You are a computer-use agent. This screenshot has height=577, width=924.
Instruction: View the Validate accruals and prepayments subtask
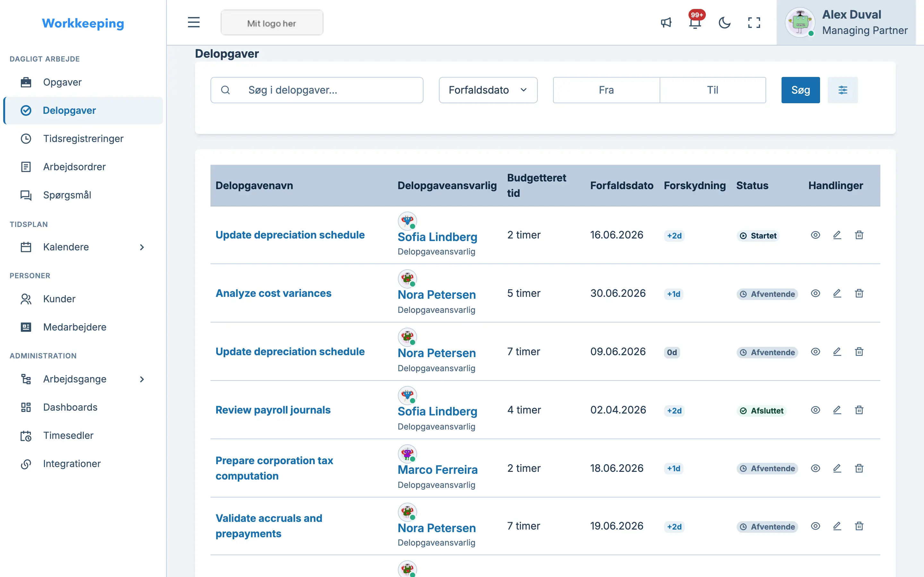tap(816, 526)
